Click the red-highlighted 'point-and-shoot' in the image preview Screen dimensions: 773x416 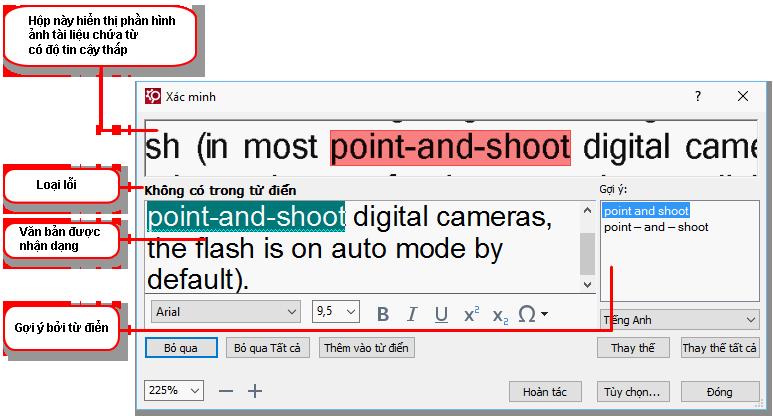click(x=450, y=147)
